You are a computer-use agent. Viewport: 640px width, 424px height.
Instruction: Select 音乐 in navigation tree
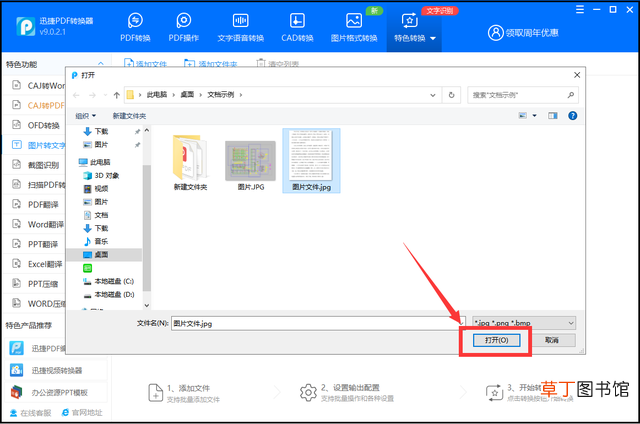96,241
